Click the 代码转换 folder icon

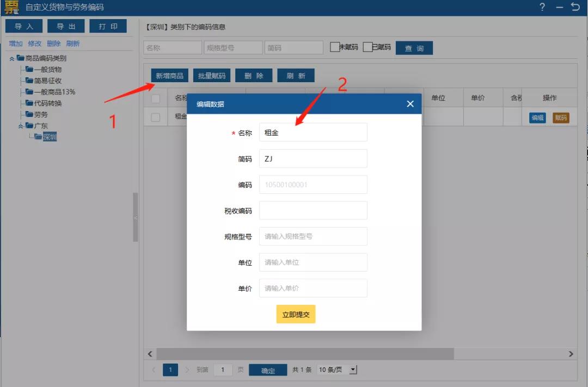(29, 103)
